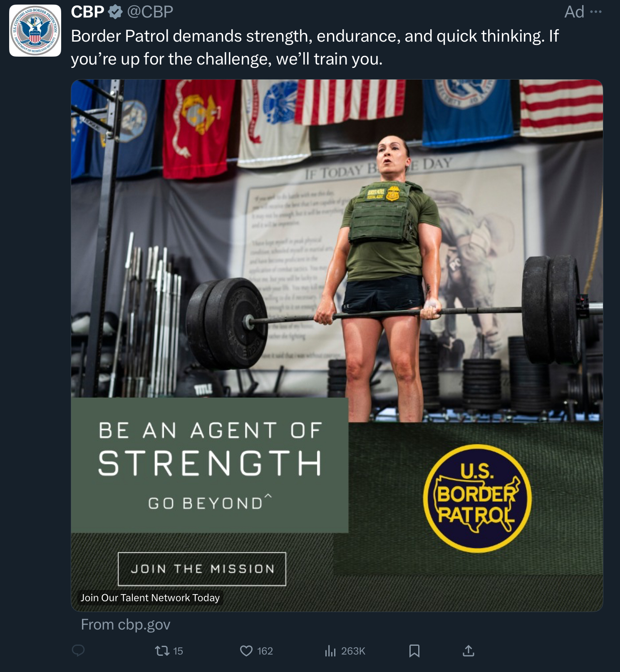620x672 pixels.
Task: Click the Ad label
Action: click(574, 12)
